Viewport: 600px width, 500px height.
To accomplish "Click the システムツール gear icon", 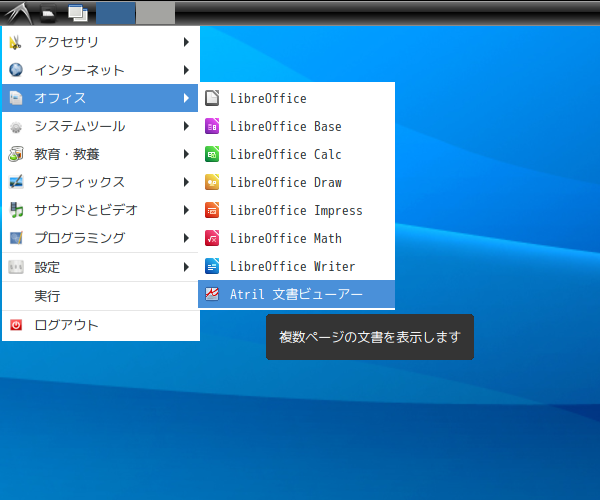I will (x=16, y=126).
